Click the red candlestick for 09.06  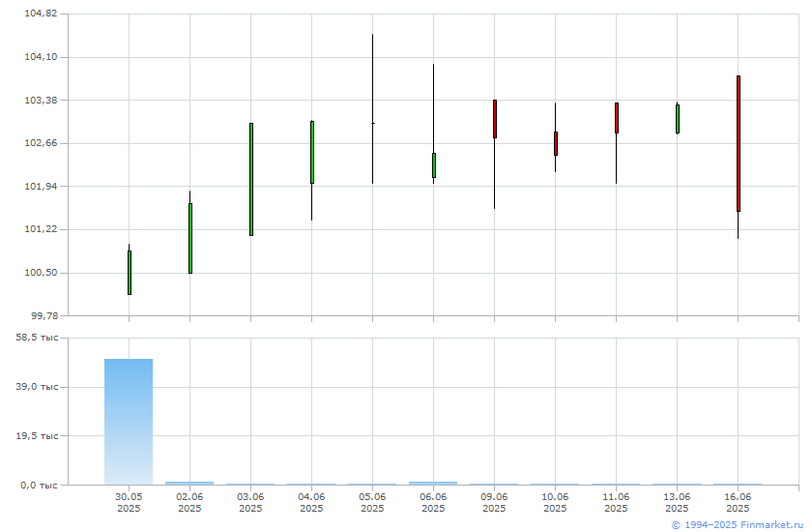click(495, 119)
